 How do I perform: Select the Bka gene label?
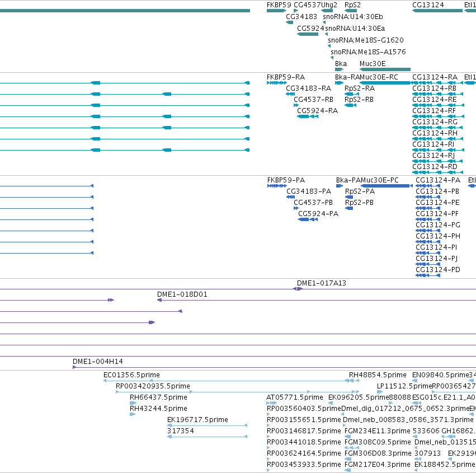[341, 63]
